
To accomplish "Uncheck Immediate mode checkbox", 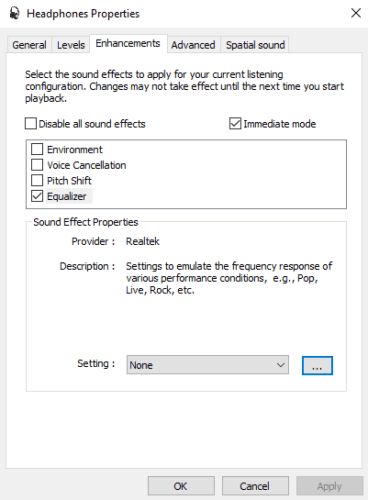I will point(235,123).
